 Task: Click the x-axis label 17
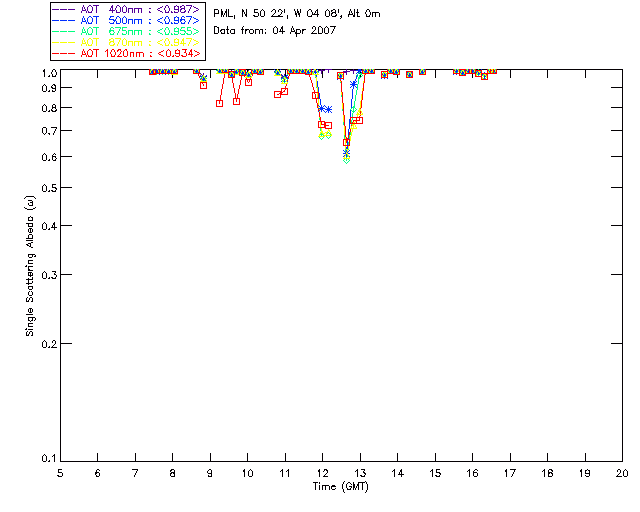pos(510,473)
